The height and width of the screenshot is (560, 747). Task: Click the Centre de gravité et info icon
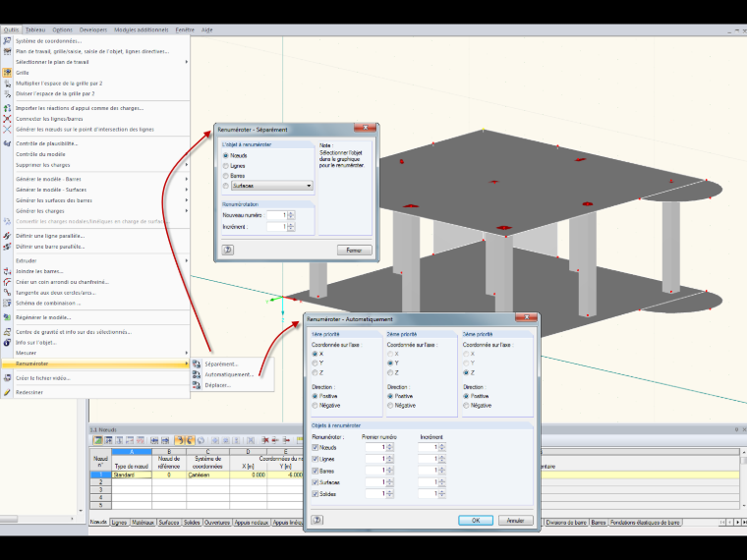click(7, 332)
